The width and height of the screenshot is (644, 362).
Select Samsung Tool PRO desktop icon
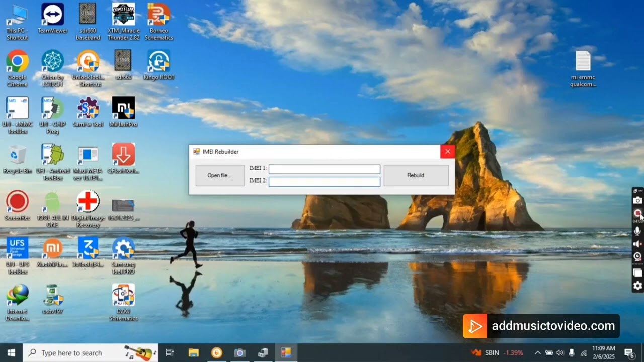(x=123, y=256)
